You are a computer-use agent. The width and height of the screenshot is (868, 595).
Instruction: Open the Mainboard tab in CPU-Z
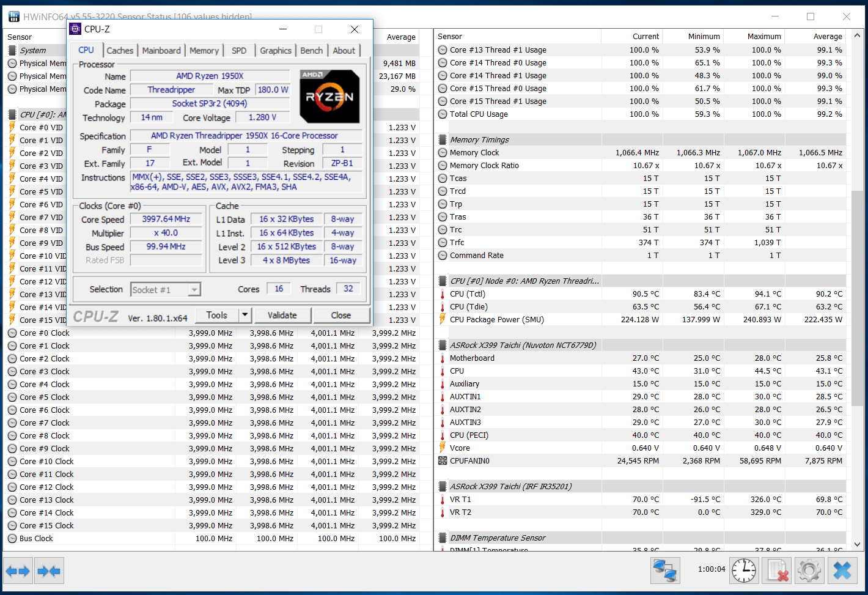tap(161, 51)
